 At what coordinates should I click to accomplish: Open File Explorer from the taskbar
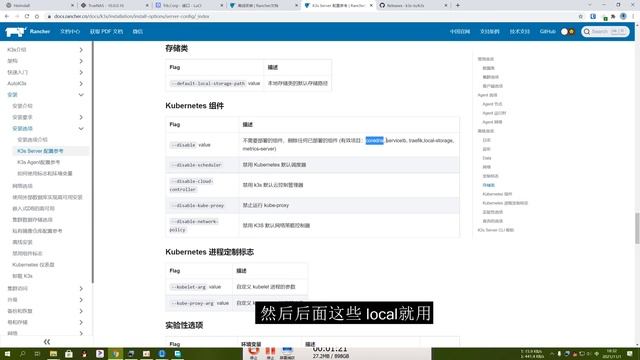pos(53,353)
